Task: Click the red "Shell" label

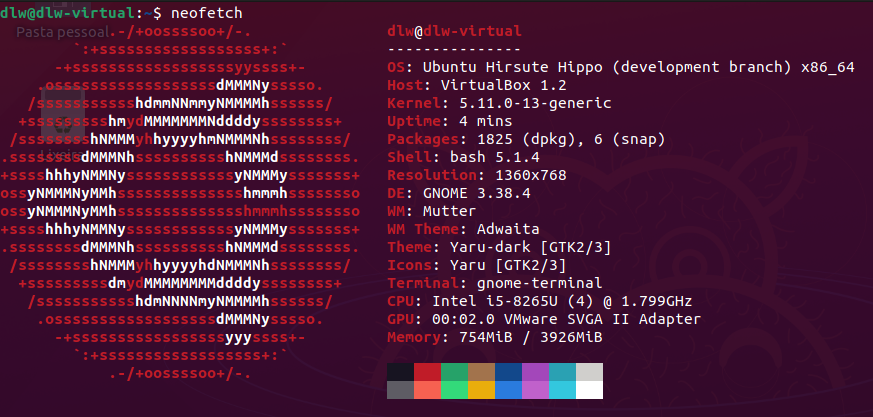Action: click(x=410, y=158)
